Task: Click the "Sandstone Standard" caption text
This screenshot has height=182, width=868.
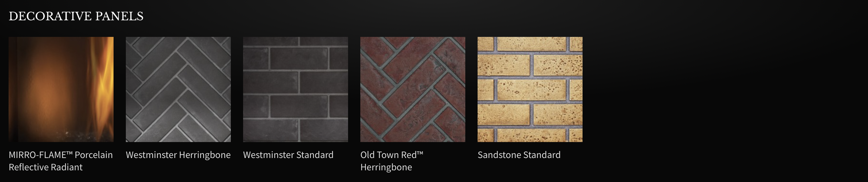Action: coord(519,155)
